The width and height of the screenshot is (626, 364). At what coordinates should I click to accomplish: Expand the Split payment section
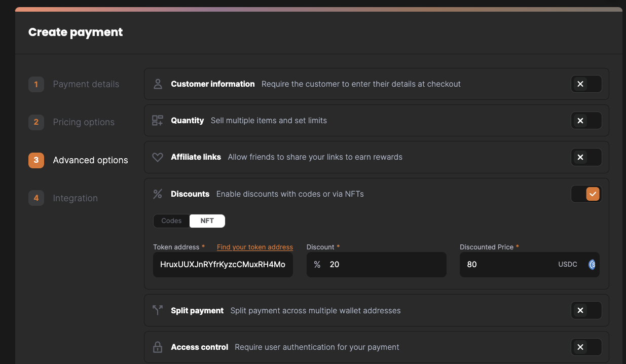pos(586,310)
